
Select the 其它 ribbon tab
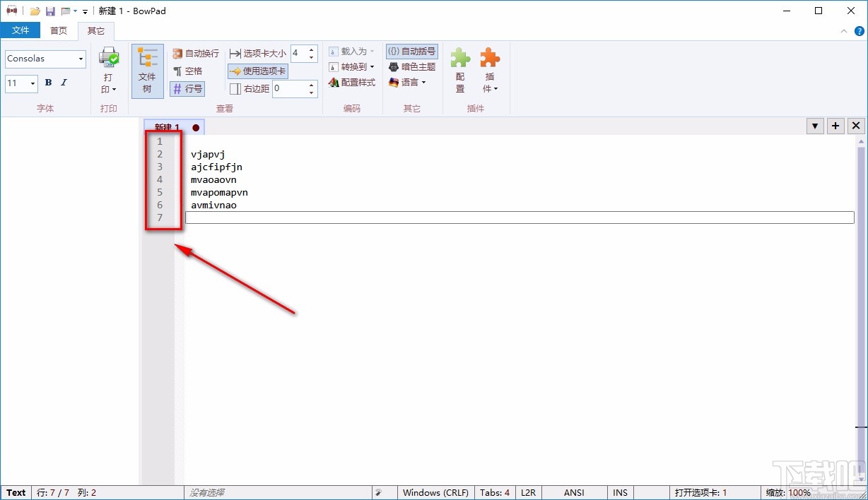(x=95, y=30)
